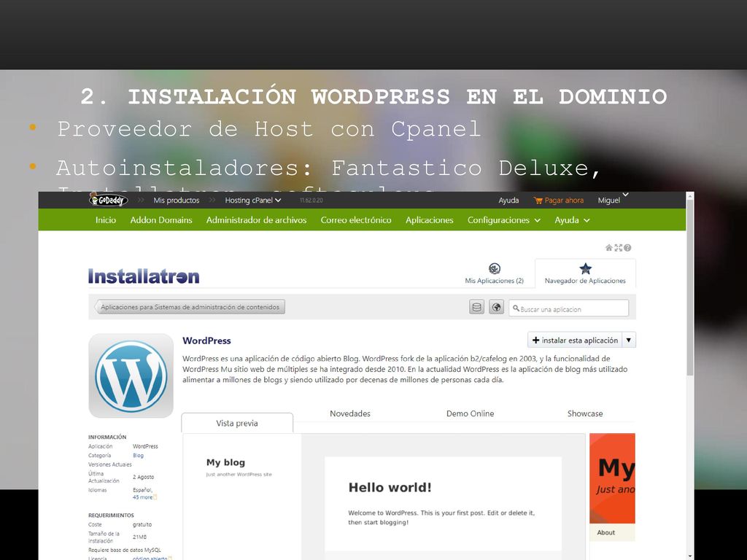Click the 45 more languages link
Viewport: 747px width, 560px height.
pos(142,497)
